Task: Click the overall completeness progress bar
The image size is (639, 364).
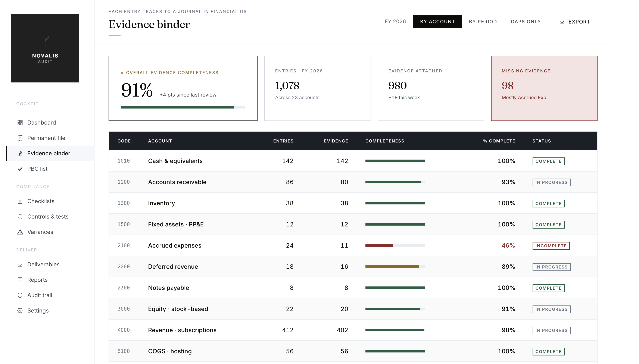Action: click(x=183, y=107)
